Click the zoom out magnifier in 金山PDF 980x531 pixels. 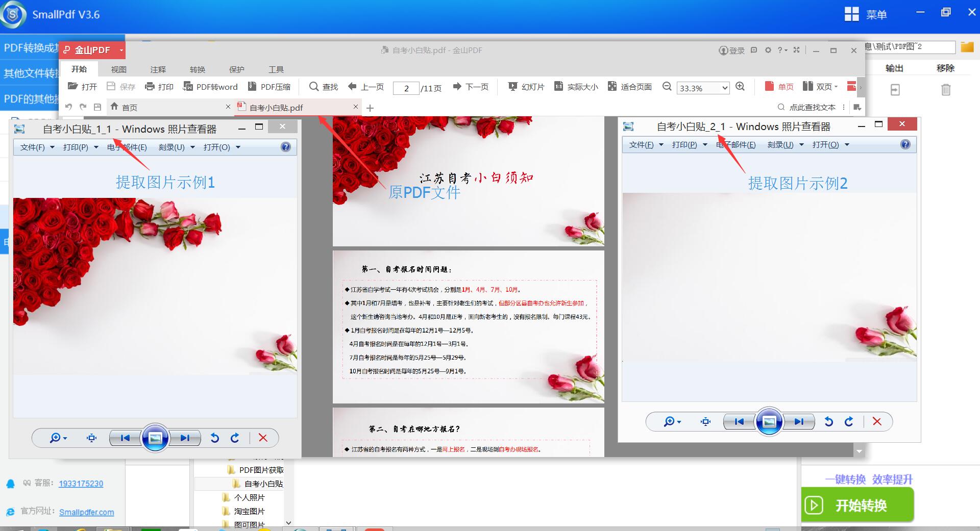[667, 87]
